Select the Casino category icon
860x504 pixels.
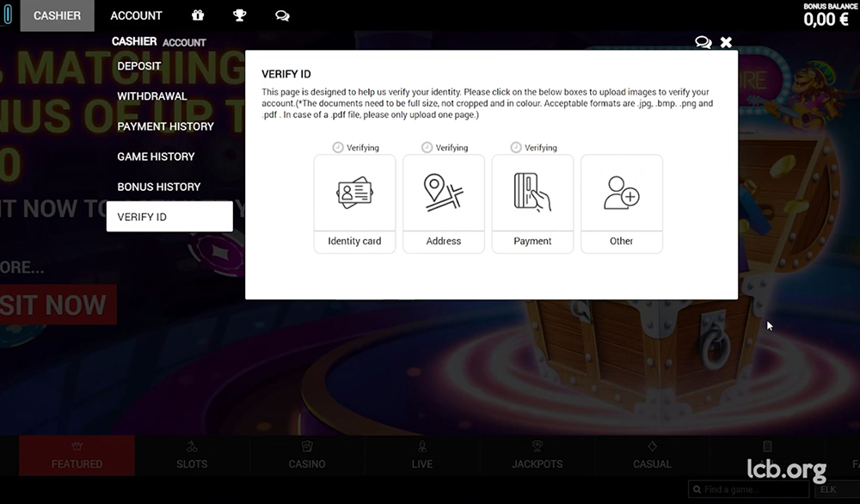[307, 446]
